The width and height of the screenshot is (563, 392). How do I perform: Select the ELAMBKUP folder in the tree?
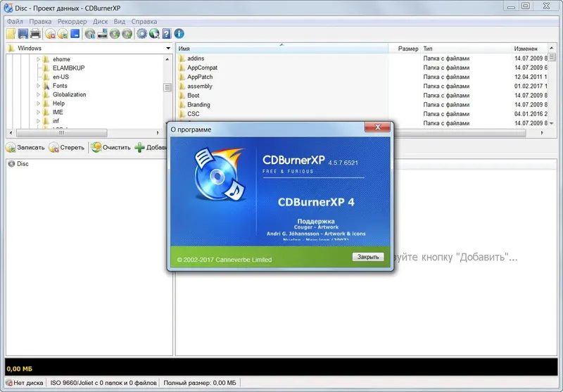[68, 68]
